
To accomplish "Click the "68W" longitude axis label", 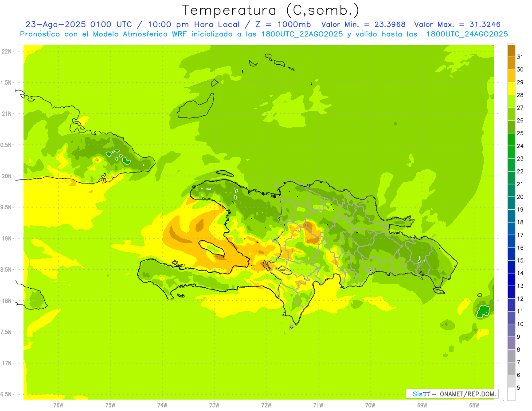I will pyautogui.click(x=474, y=405).
